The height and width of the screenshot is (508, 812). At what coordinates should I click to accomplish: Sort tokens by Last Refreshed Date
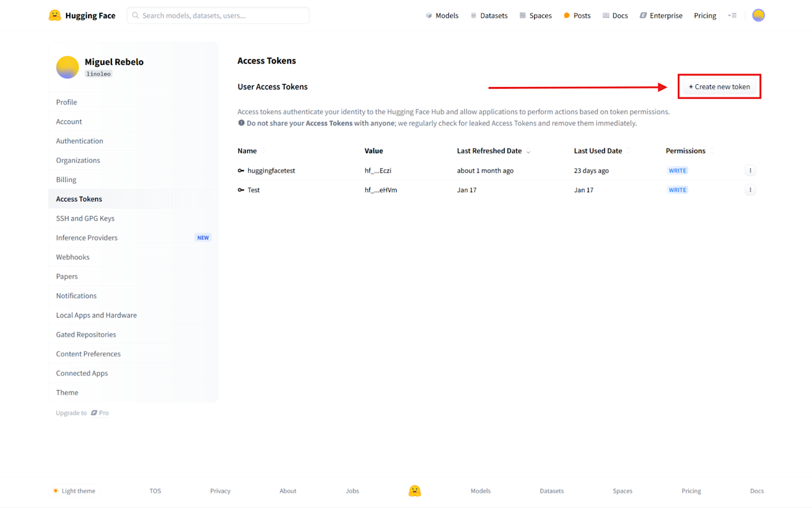pos(528,151)
